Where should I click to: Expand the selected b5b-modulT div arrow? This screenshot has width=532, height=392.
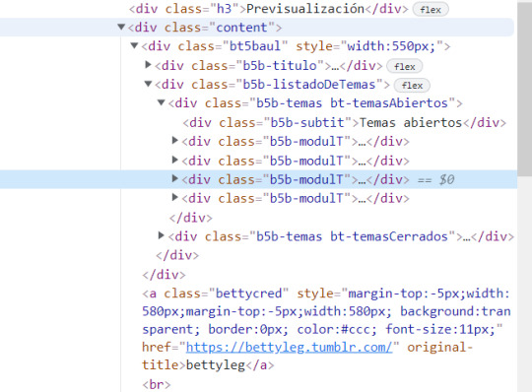(175, 178)
